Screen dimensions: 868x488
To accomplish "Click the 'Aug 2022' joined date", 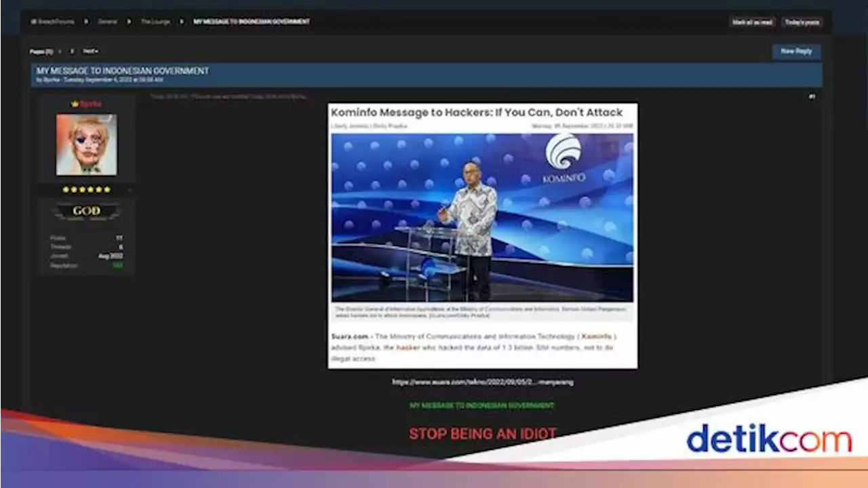I will pos(111,256).
